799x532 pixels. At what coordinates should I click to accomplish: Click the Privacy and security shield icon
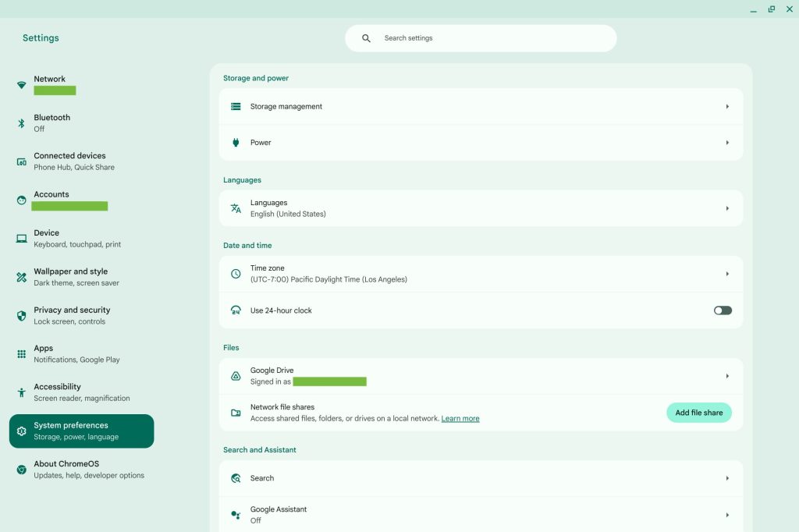(21, 316)
